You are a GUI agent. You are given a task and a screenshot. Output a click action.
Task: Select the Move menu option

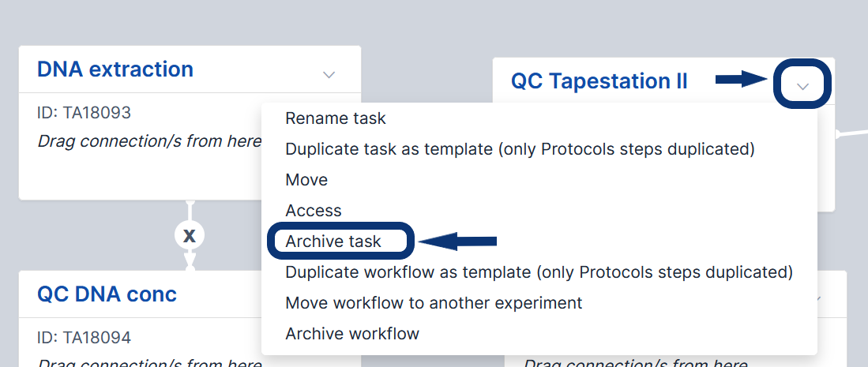tap(306, 180)
